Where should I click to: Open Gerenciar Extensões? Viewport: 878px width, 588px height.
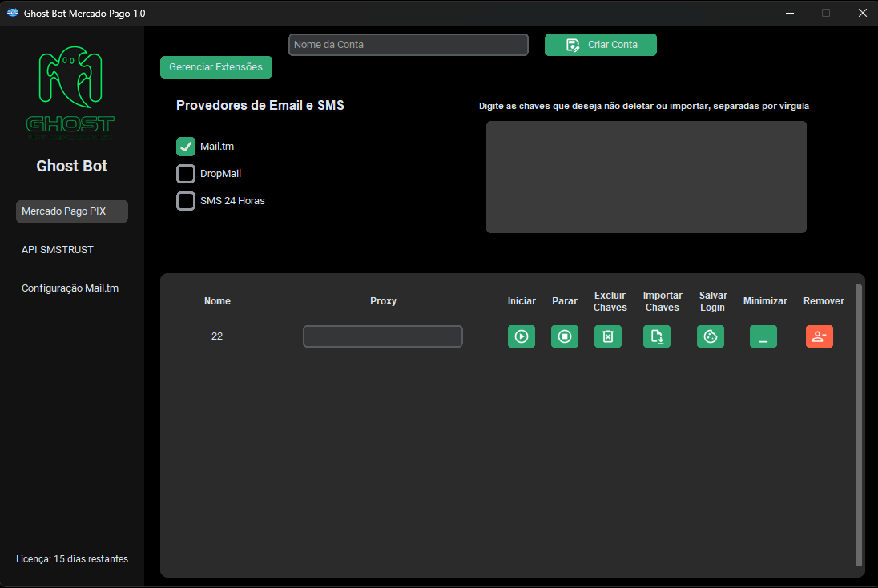point(215,67)
